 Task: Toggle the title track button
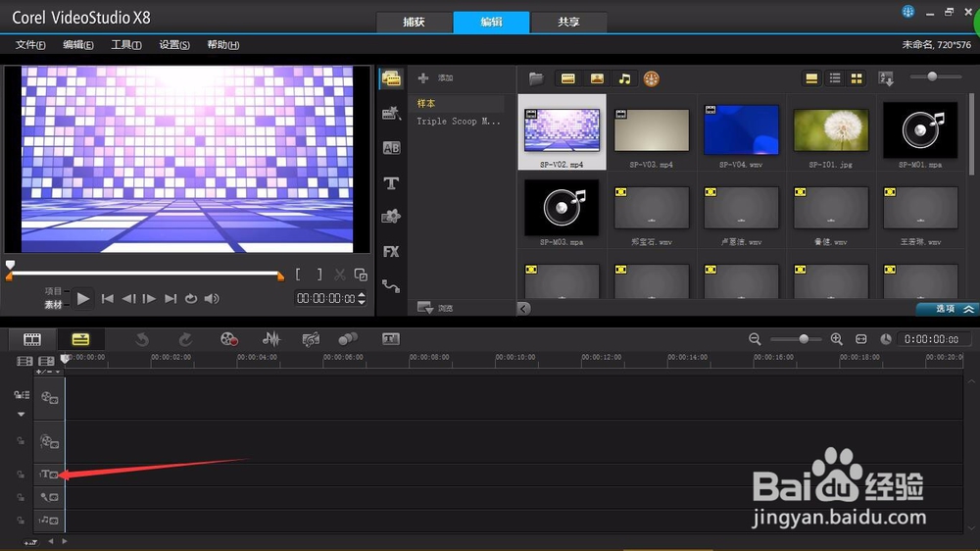[49, 475]
